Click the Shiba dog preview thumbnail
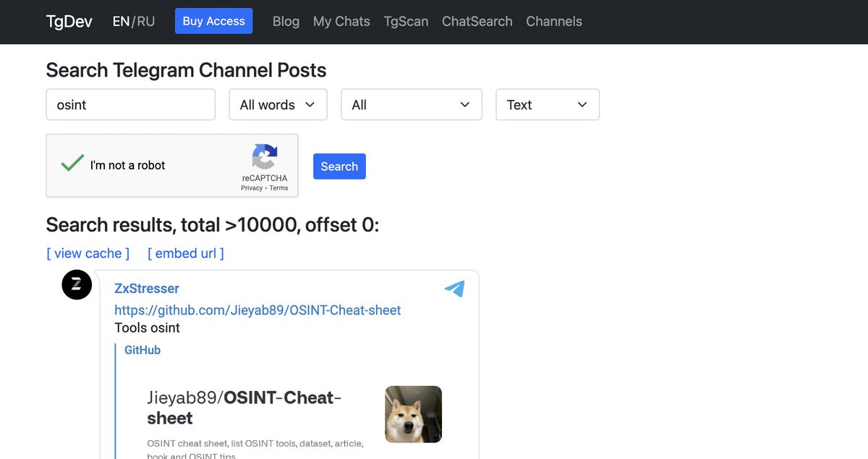 tap(413, 414)
